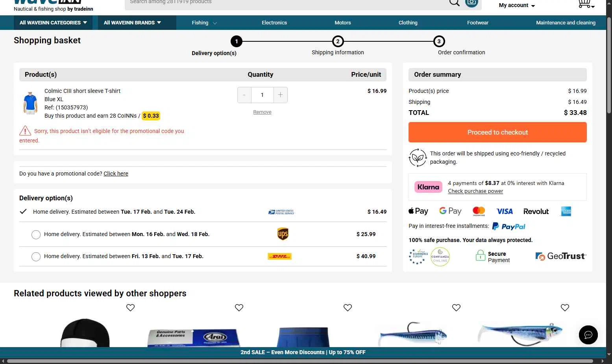Select DHL home delivery for $40.99

(x=36, y=257)
